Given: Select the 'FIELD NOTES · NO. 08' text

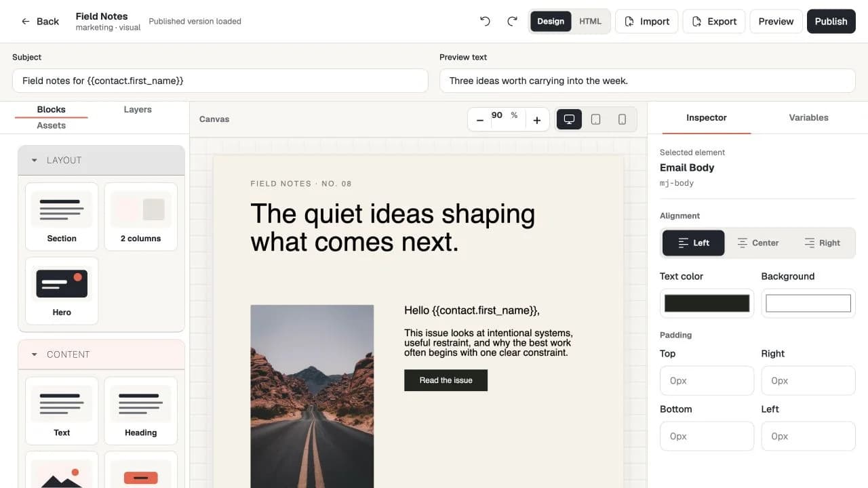Looking at the screenshot, I should coord(301,184).
